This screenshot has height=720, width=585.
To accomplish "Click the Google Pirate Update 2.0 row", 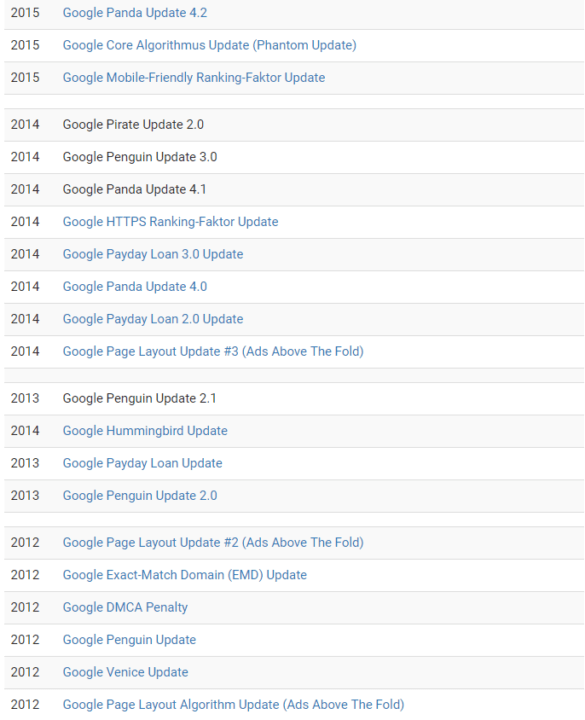I will tap(294, 125).
